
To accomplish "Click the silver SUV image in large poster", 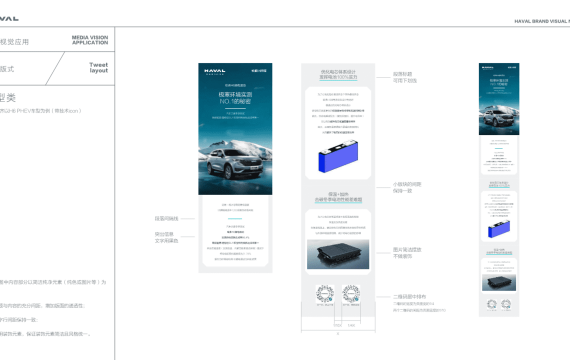I will click(235, 164).
